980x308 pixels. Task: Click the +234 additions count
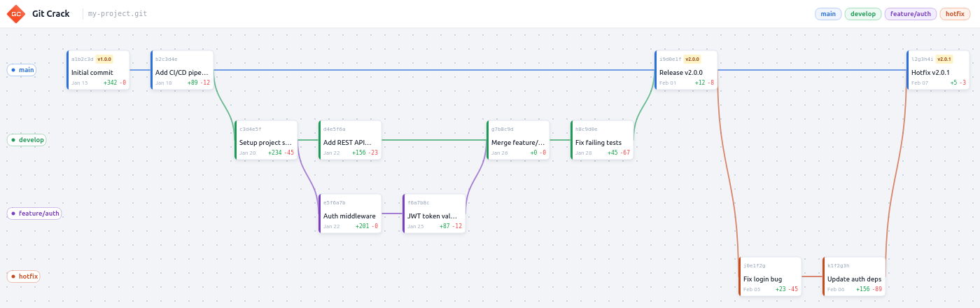[275, 153]
